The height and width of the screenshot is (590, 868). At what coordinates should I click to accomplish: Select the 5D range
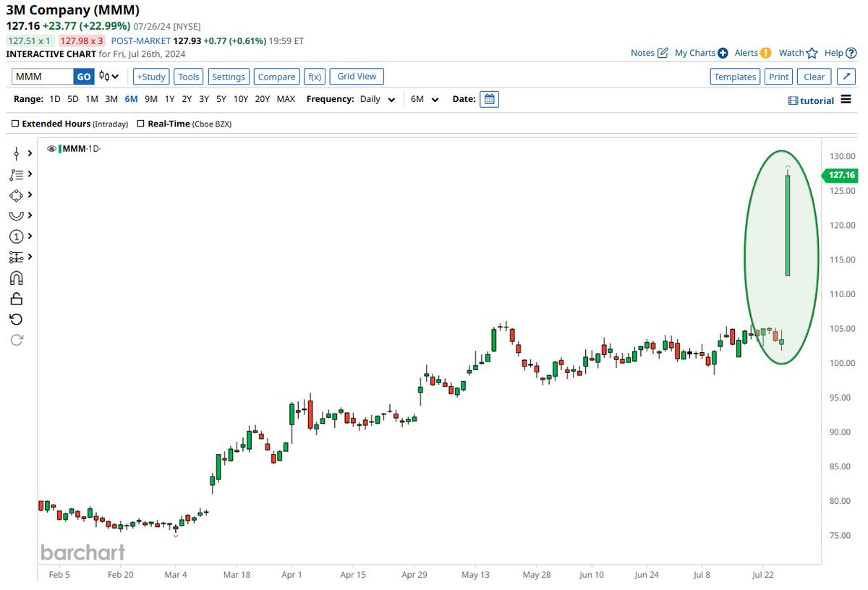pyautogui.click(x=73, y=99)
